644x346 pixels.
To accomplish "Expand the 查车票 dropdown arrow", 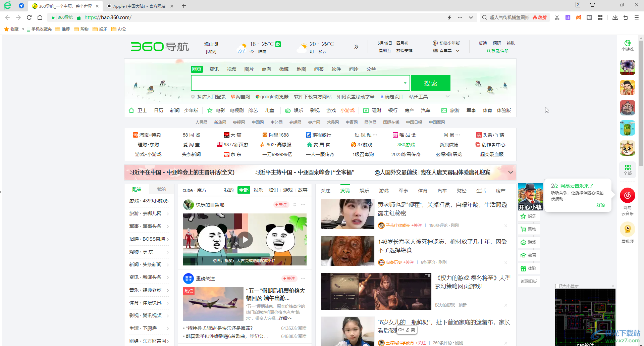I will tap(458, 51).
